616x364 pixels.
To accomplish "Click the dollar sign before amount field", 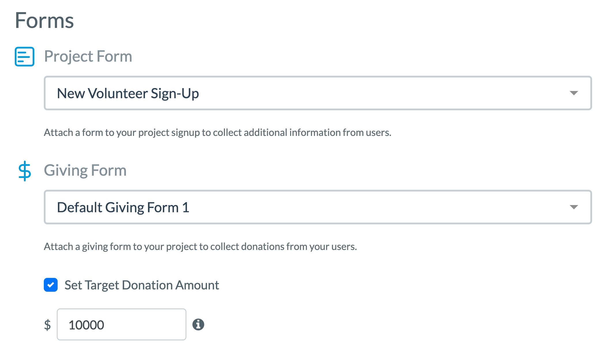I will pyautogui.click(x=48, y=325).
